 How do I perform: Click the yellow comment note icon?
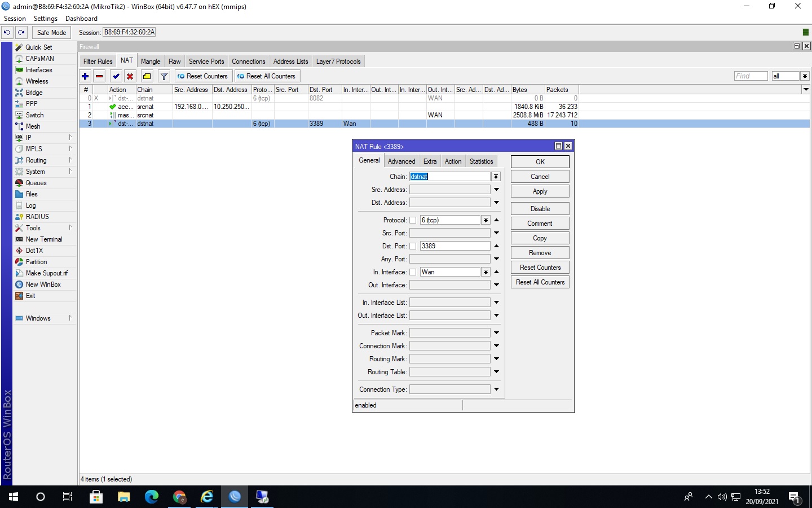147,76
